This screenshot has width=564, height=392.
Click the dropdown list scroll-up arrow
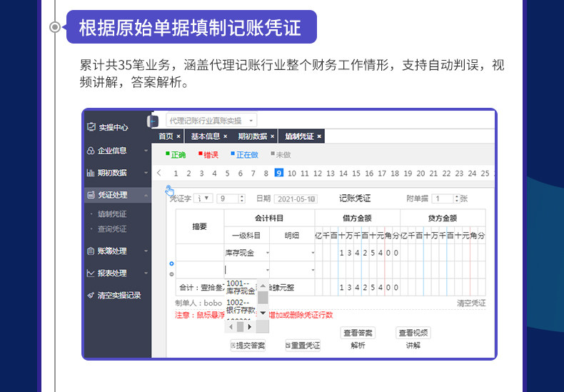[x=263, y=286]
